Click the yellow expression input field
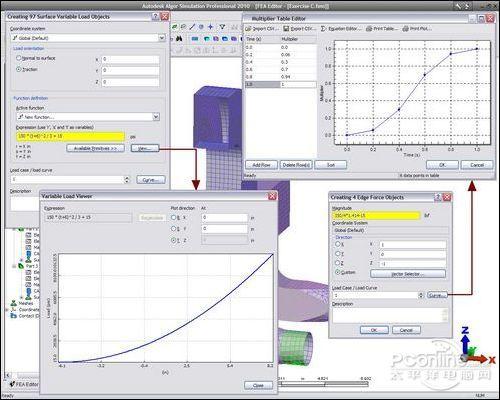 tap(70, 136)
